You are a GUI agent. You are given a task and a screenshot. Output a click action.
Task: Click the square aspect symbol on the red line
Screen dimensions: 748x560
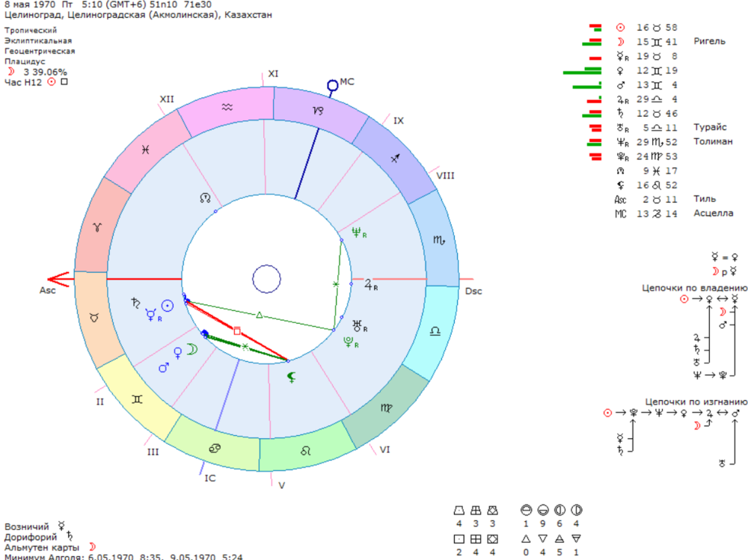tap(237, 331)
